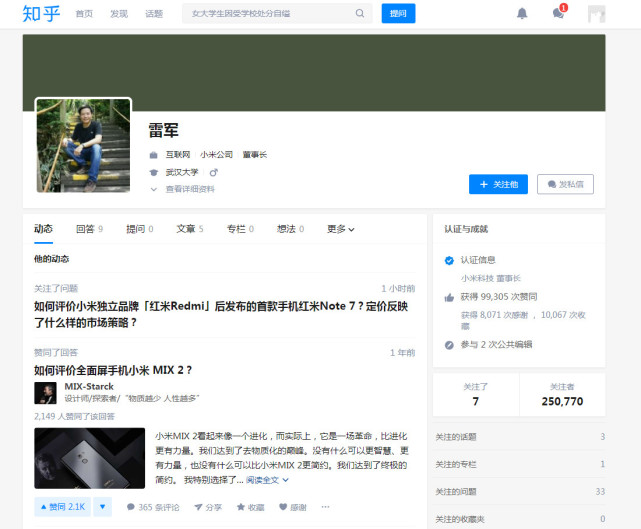Click the search input field
Image resolution: width=641 pixels, height=529 pixels.
268,14
